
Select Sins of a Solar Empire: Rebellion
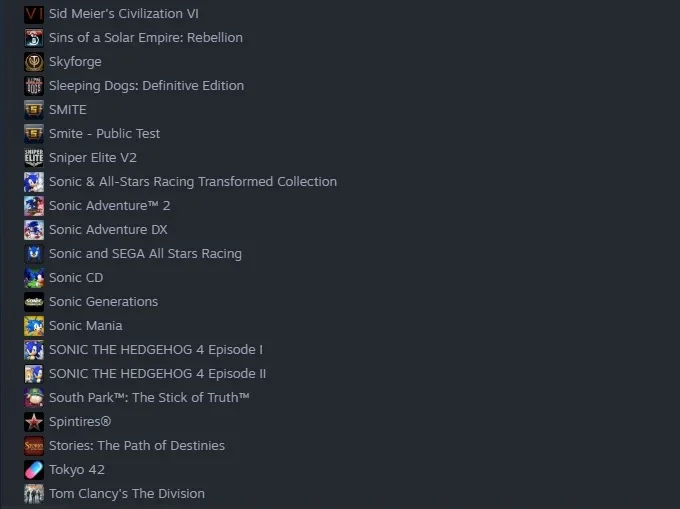[146, 38]
